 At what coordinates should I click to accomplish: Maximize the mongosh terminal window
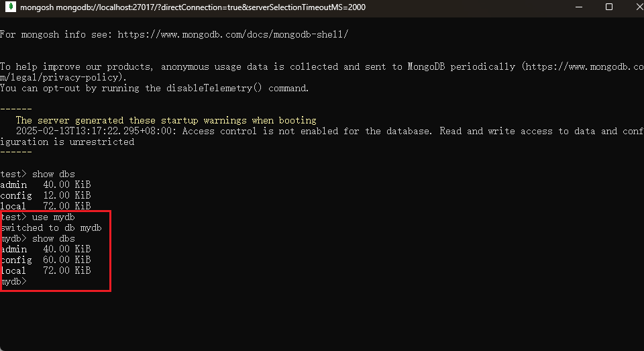[x=609, y=7]
